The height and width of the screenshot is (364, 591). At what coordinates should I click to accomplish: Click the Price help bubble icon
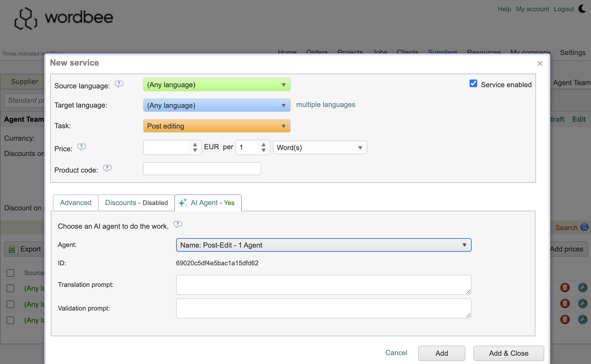(81, 147)
